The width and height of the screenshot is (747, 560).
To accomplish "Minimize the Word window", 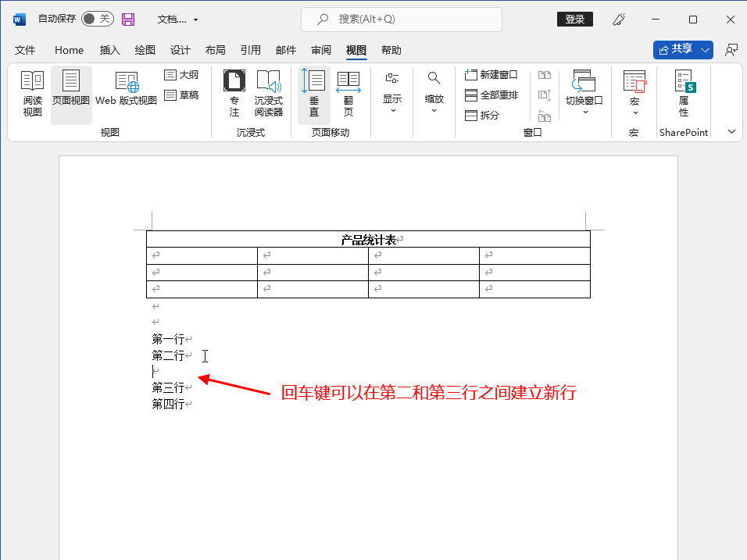I will [x=656, y=19].
